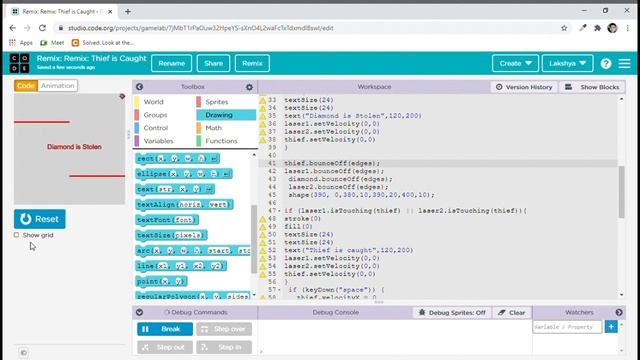
Task: Click the Step over button
Action: [x=224, y=329]
